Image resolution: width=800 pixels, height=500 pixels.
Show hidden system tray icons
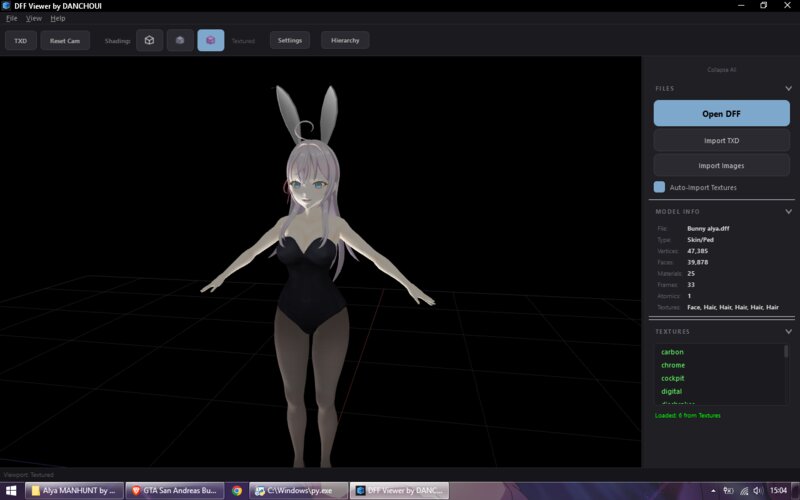pos(713,491)
